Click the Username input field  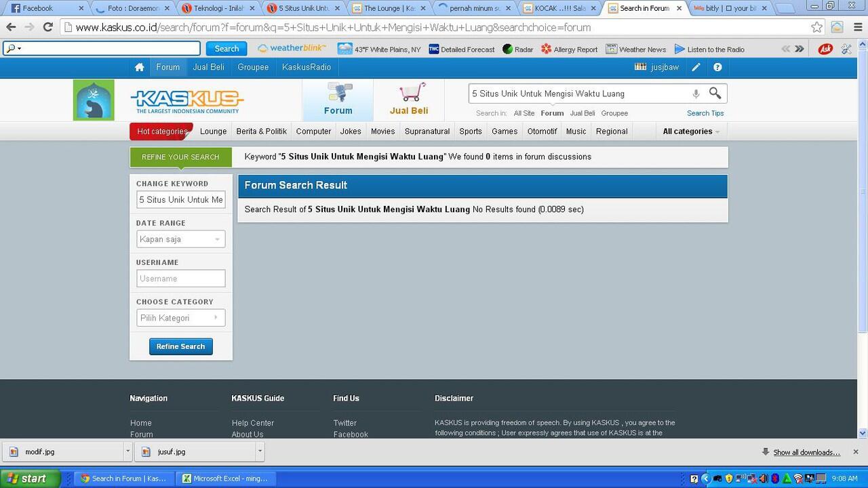pos(180,279)
